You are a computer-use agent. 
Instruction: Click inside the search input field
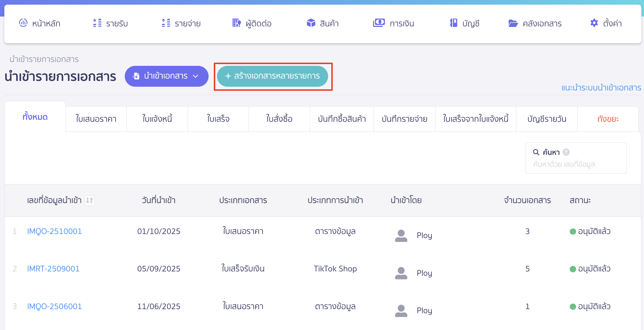coord(576,164)
